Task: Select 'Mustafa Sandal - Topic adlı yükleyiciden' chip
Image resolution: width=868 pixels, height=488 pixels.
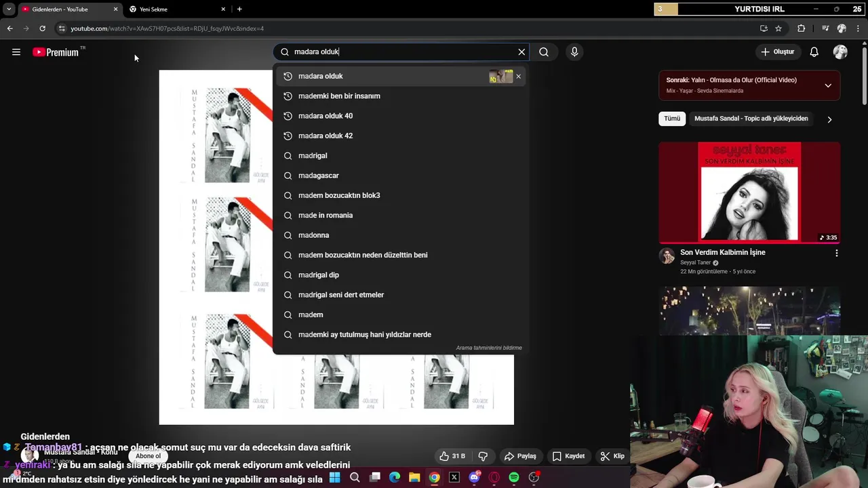Action: point(751,119)
